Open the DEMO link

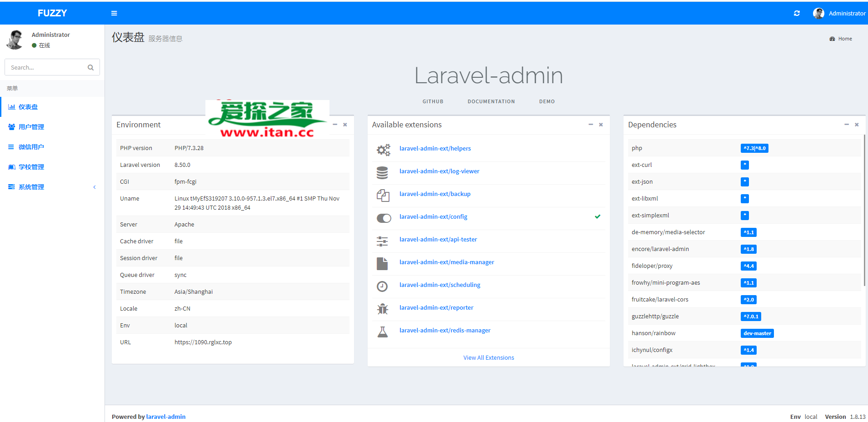tap(547, 101)
